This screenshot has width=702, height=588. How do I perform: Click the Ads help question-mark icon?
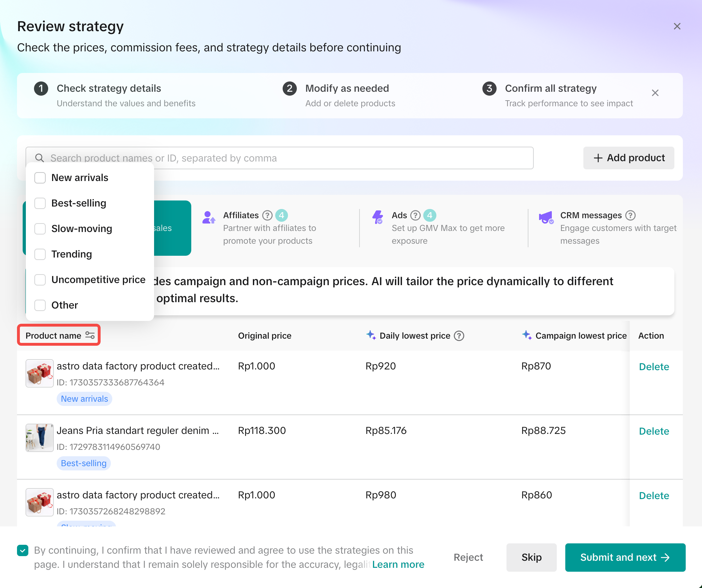coord(415,215)
